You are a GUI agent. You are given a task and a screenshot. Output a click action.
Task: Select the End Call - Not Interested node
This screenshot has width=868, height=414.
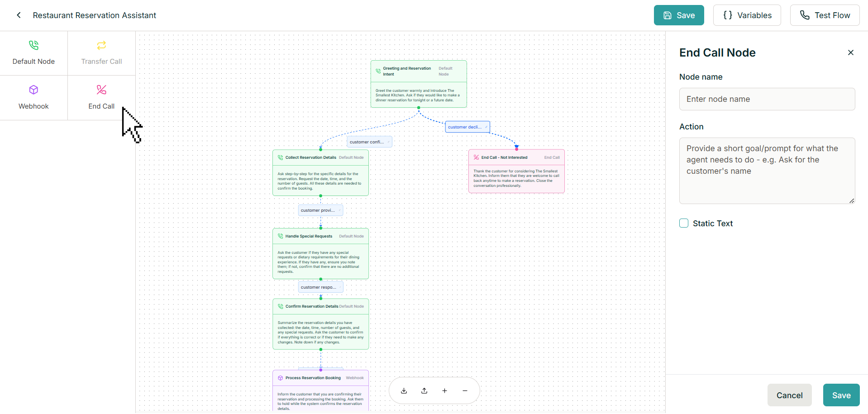516,171
